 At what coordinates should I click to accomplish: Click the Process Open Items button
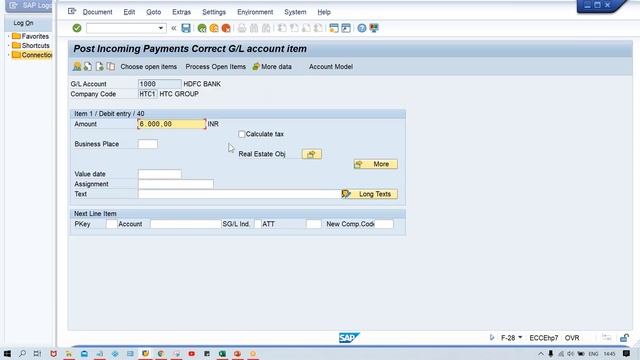[216, 67]
